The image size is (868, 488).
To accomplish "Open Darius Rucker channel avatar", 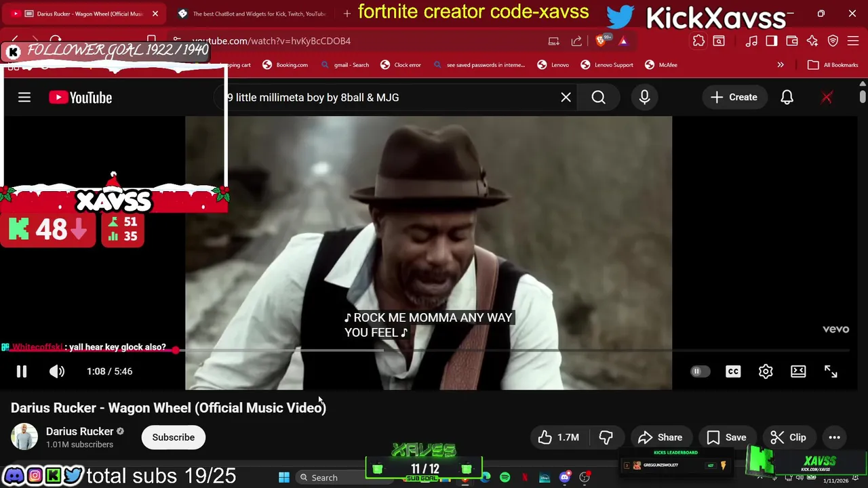I will [x=24, y=437].
